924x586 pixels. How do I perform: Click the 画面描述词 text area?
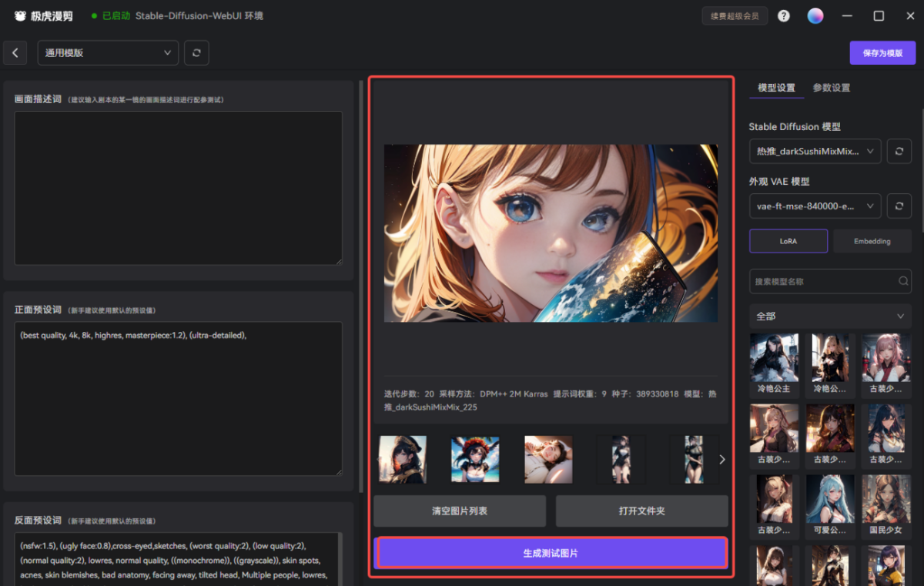(178, 188)
